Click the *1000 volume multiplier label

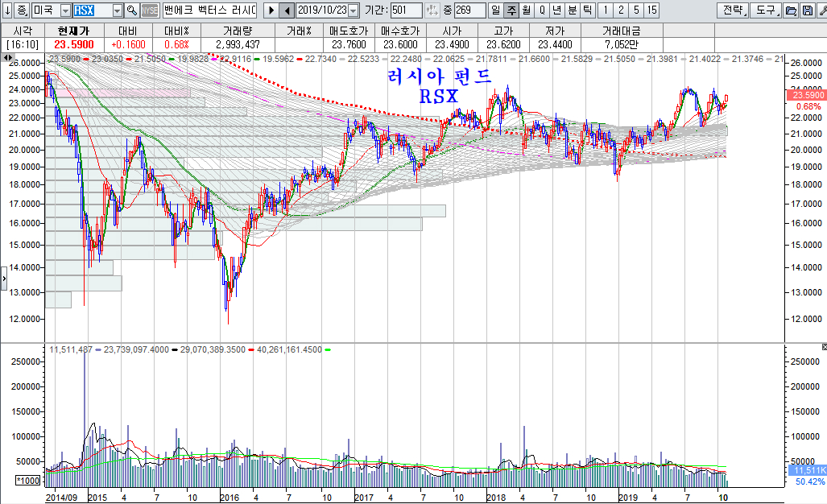[28, 481]
